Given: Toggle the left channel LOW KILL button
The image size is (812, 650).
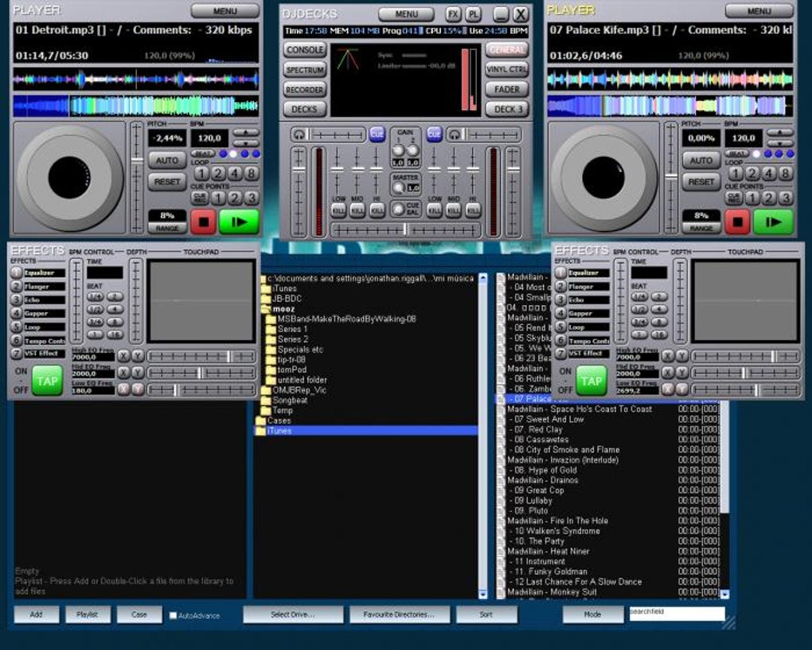Looking at the screenshot, I should (x=338, y=210).
